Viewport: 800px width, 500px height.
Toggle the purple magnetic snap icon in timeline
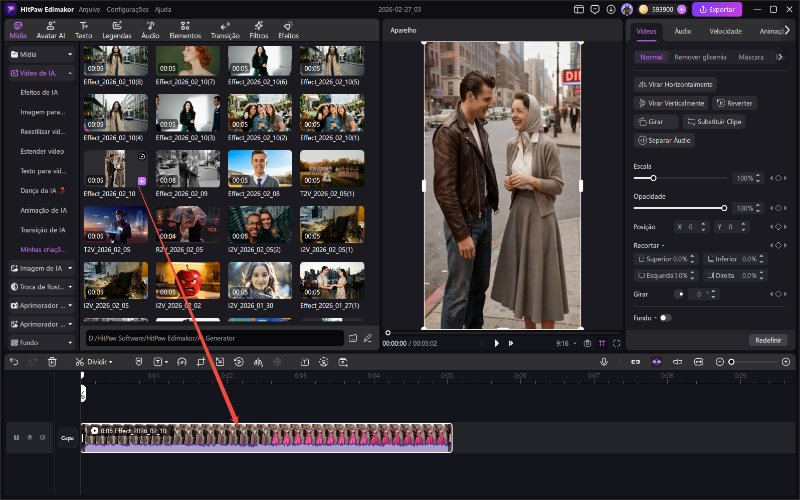[657, 362]
